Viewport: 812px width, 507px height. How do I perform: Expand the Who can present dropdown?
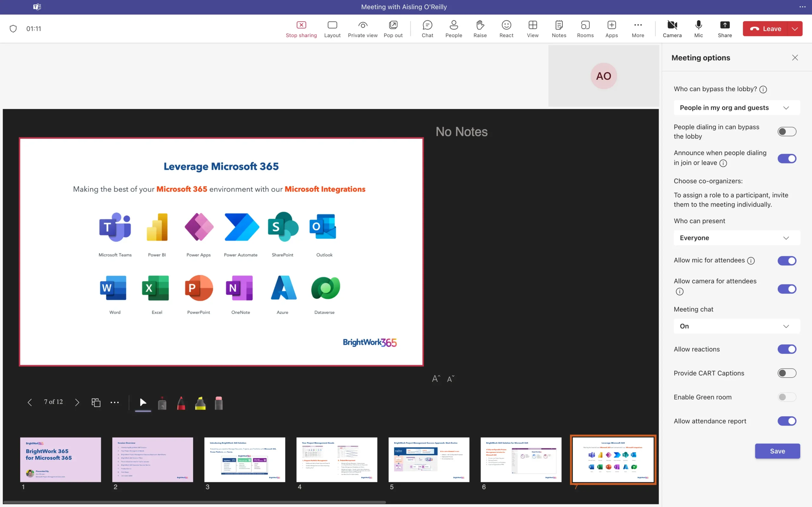737,238
